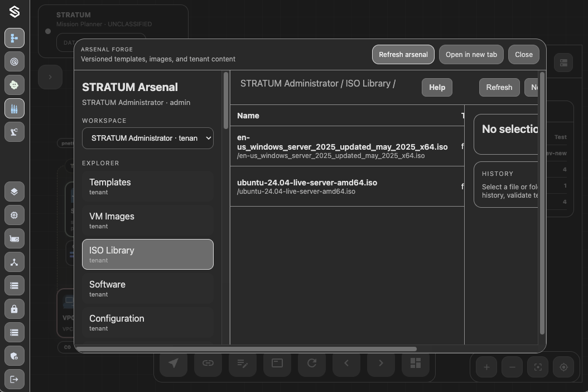Click the circular refresh toolbar icon
Viewport: 588px width, 392px height.
click(x=312, y=363)
